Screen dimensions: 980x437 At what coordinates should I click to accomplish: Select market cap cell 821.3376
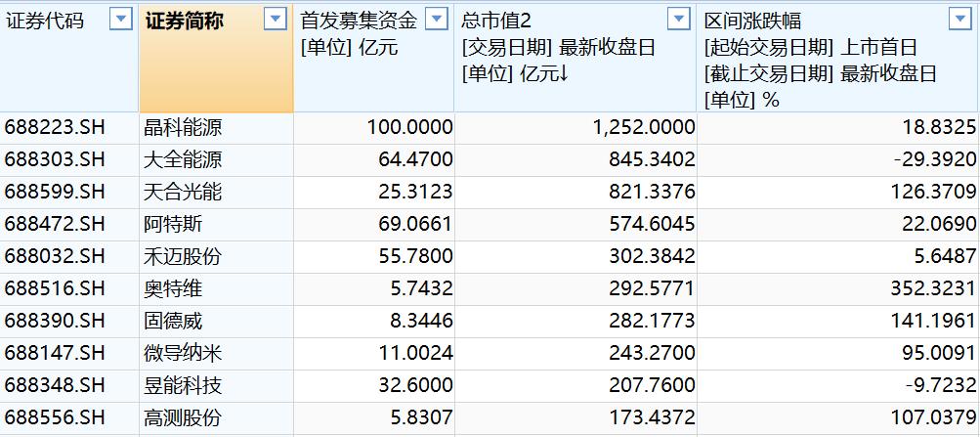(x=575, y=192)
